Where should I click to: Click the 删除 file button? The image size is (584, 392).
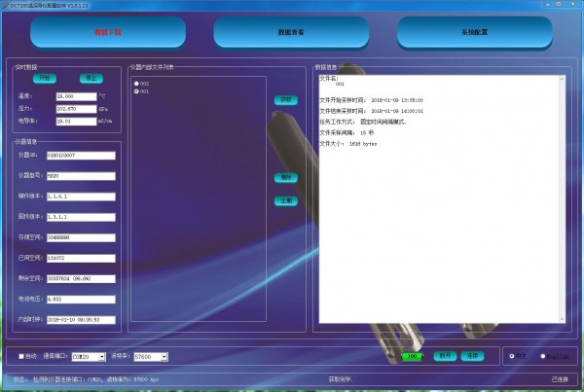(x=285, y=178)
